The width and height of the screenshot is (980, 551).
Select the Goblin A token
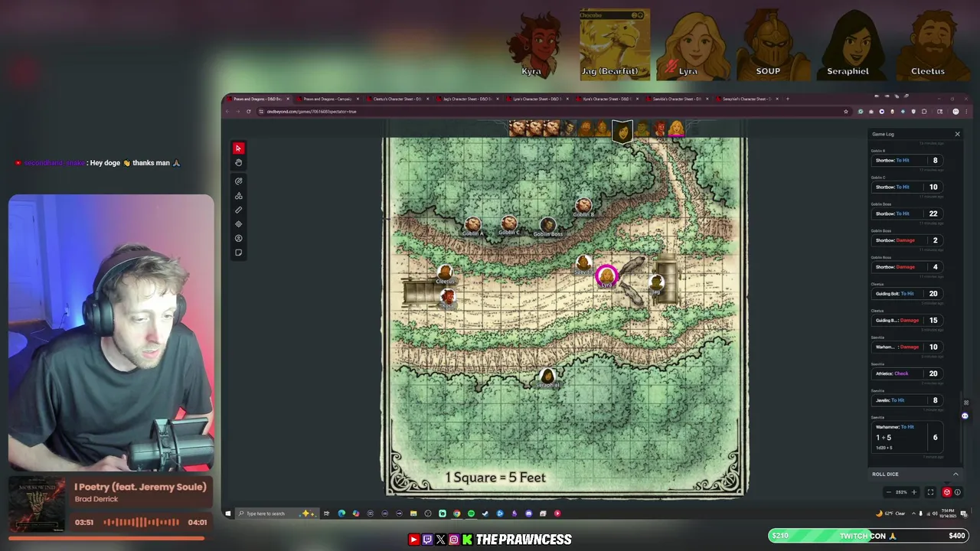[x=473, y=225]
